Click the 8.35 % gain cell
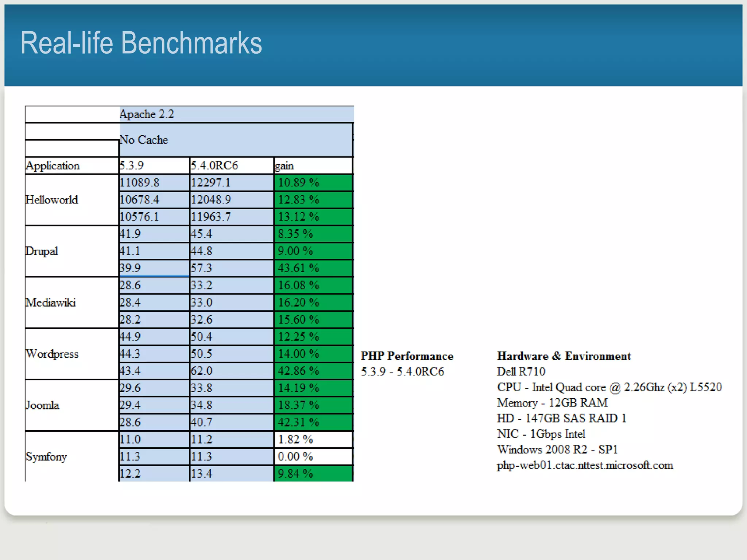The image size is (747, 560). click(x=313, y=234)
